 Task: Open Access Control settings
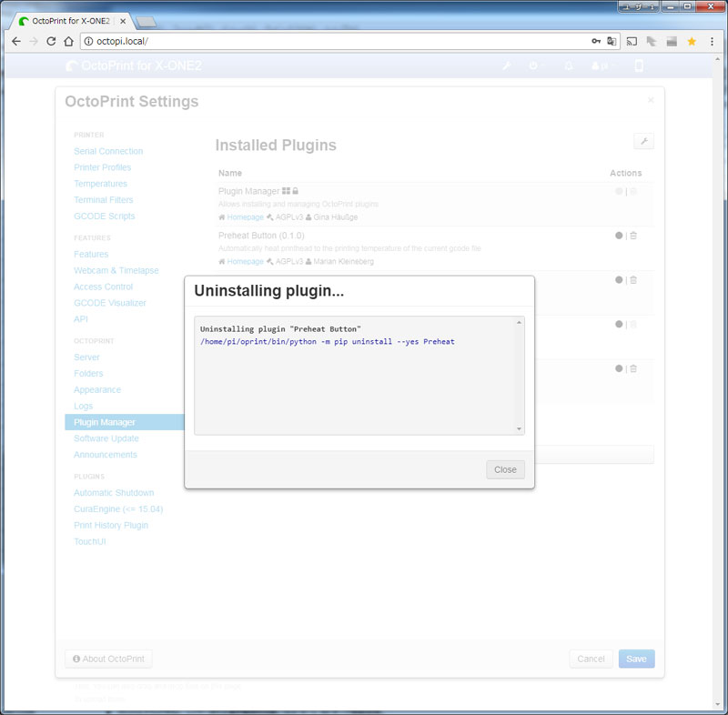(103, 287)
